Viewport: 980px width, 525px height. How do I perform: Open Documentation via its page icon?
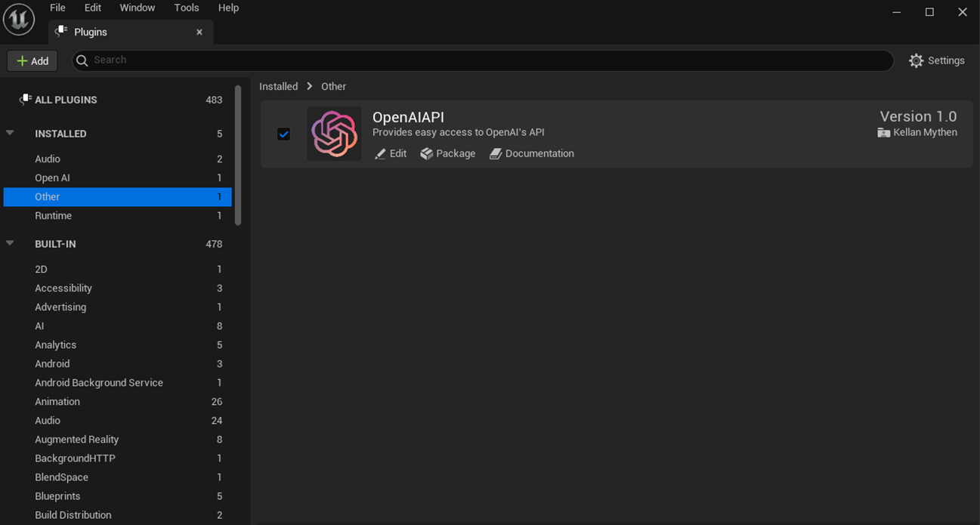pyautogui.click(x=496, y=153)
